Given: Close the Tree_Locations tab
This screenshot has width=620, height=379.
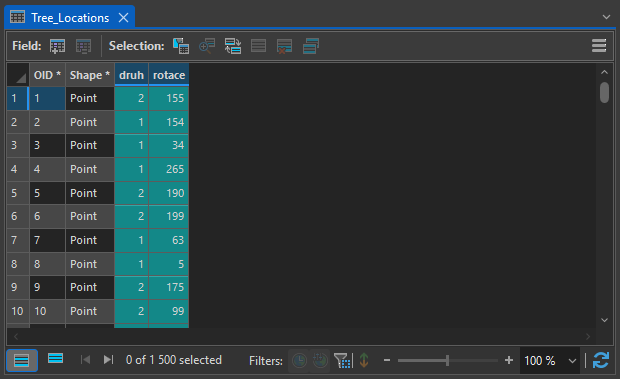Looking at the screenshot, I should (124, 18).
